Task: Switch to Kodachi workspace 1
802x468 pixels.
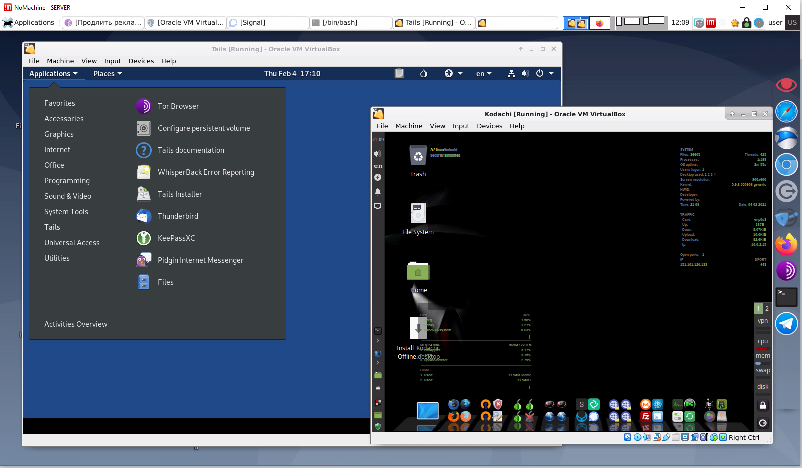Action: [x=759, y=308]
